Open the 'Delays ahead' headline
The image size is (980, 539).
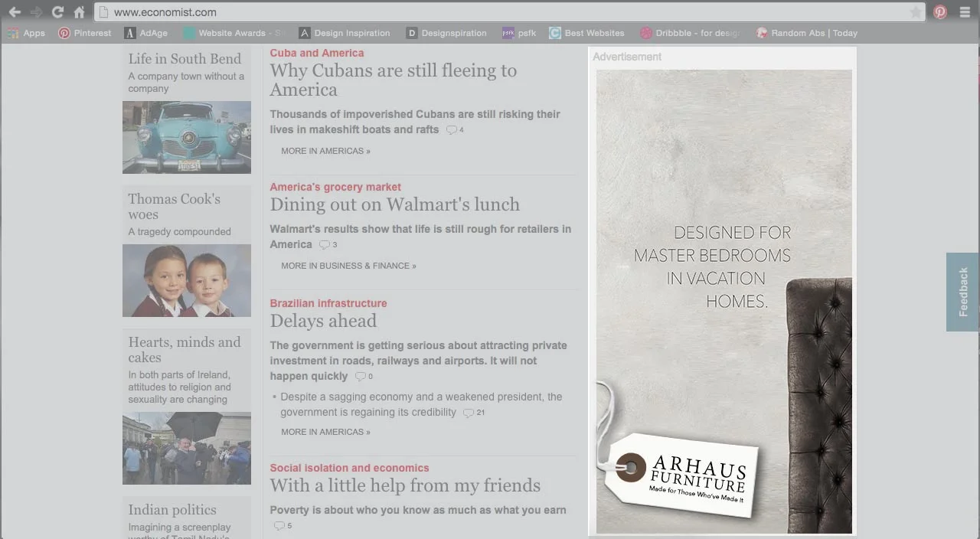point(323,321)
